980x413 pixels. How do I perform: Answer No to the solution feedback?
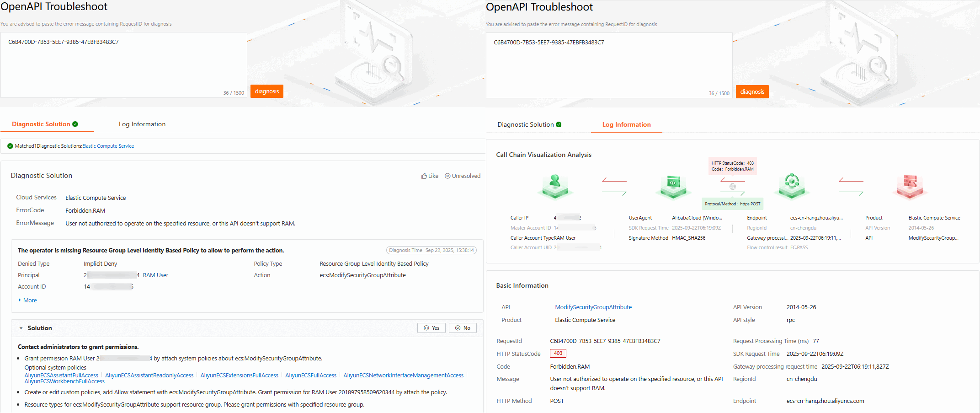click(463, 328)
